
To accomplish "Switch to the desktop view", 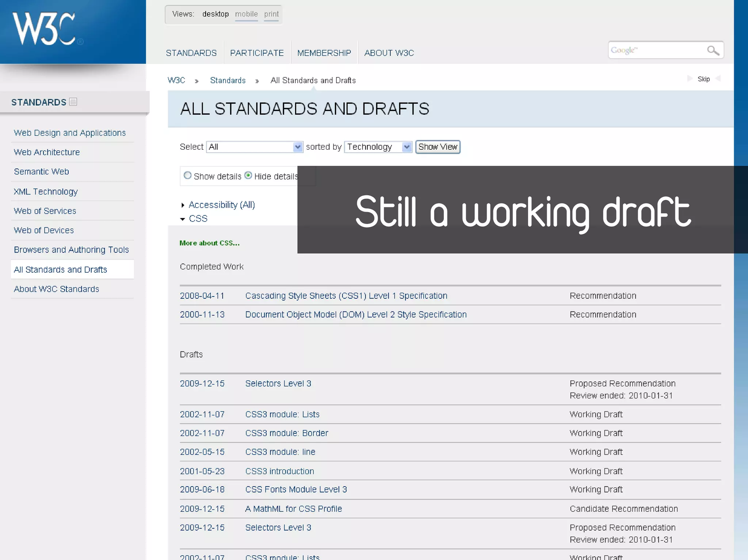I will coord(215,14).
